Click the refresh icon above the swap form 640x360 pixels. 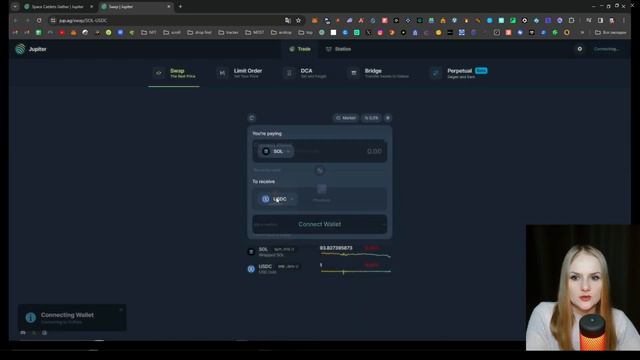[x=251, y=118]
